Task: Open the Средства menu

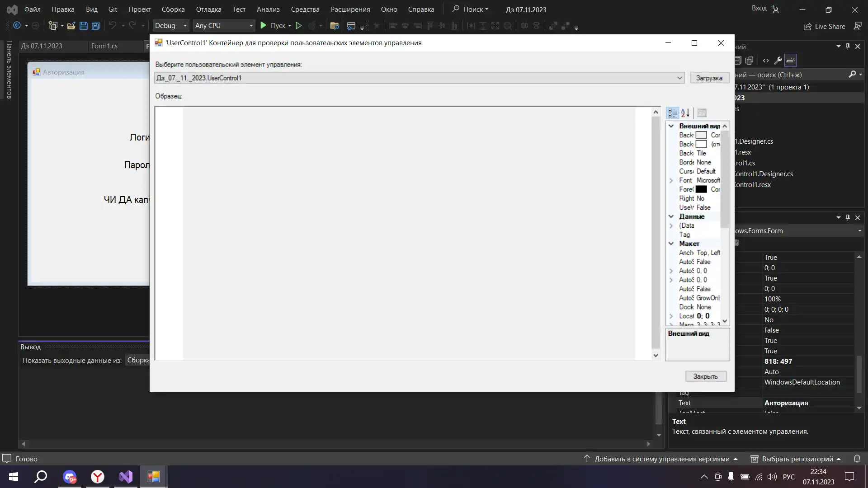Action: 305,9
